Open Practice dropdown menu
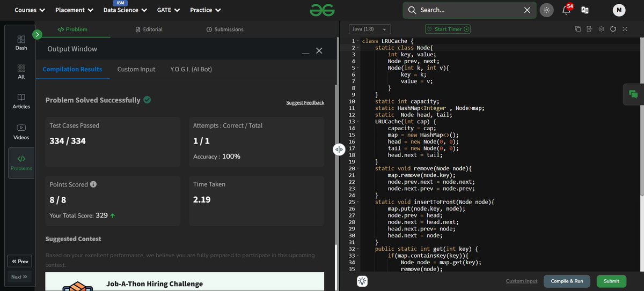The height and width of the screenshot is (291, 644). pos(206,10)
